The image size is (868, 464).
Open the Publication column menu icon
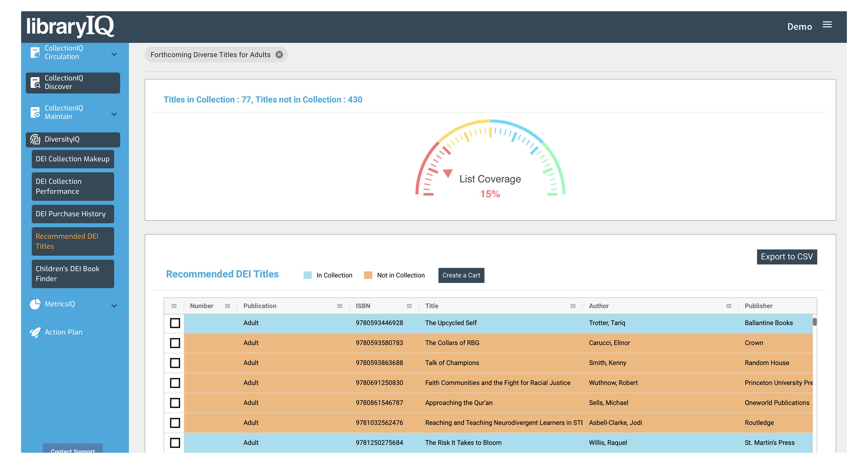340,306
